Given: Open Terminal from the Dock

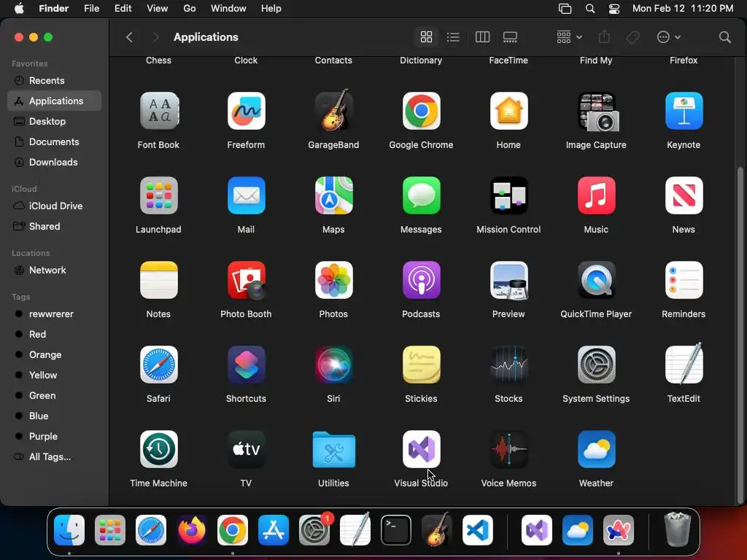Looking at the screenshot, I should (396, 530).
